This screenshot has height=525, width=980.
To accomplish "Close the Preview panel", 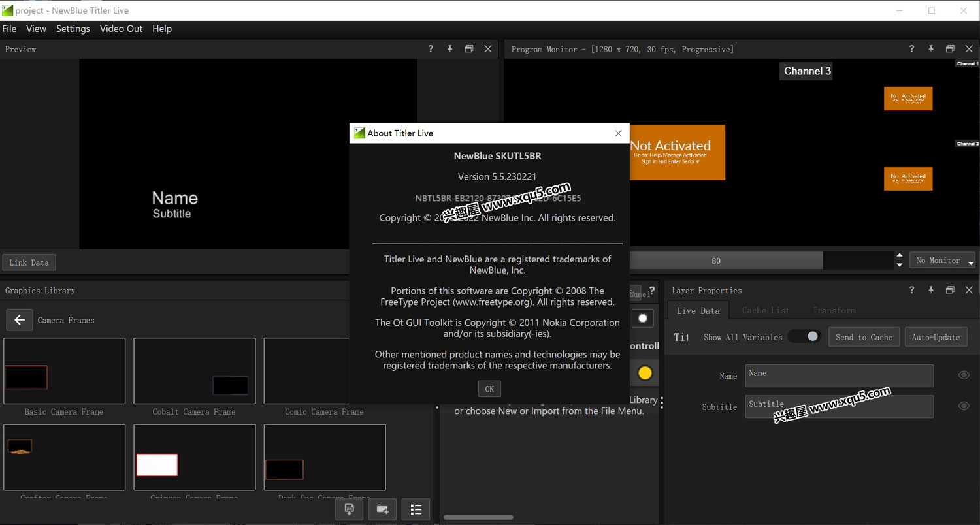I will pyautogui.click(x=488, y=49).
